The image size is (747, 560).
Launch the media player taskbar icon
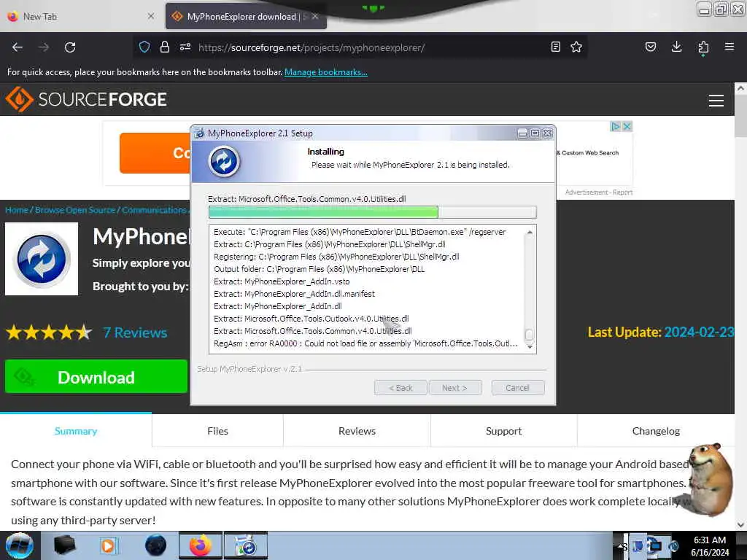click(108, 545)
